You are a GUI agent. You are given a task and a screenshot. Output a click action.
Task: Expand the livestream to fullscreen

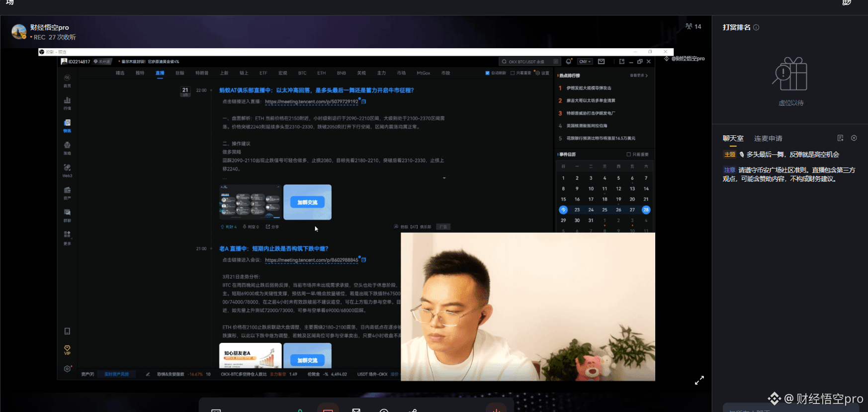(x=699, y=380)
